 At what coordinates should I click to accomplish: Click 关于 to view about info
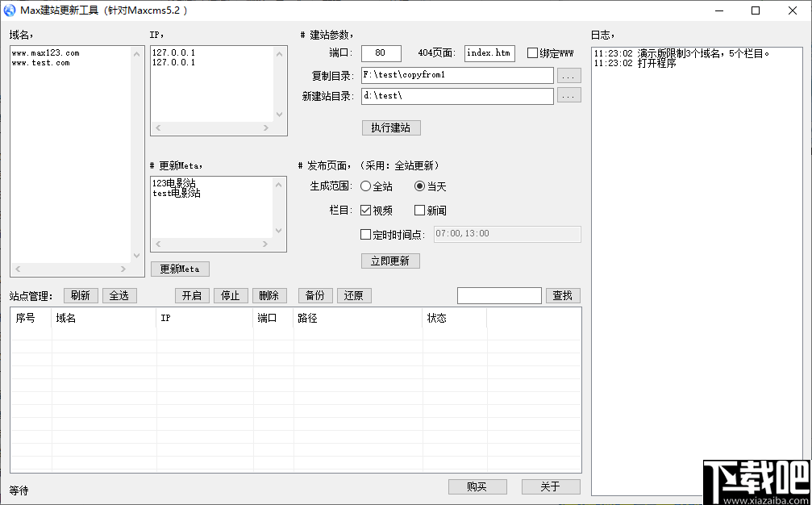tap(551, 486)
